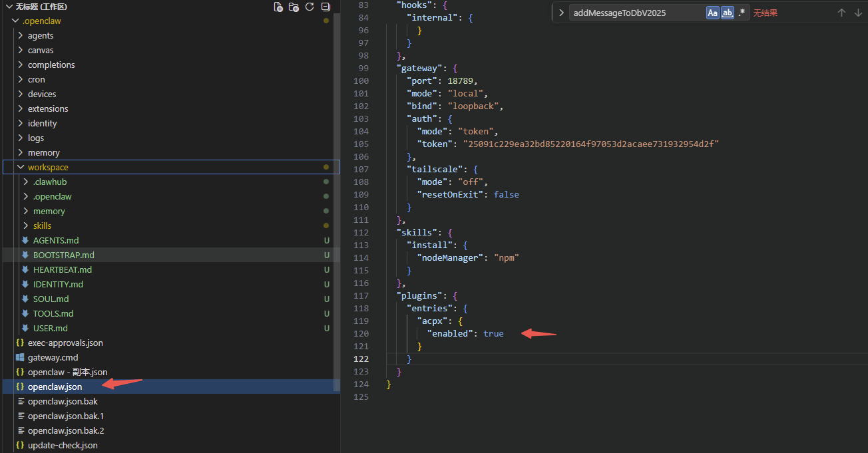Refresh the explorer with the refresh icon
868x453 pixels.
(310, 7)
